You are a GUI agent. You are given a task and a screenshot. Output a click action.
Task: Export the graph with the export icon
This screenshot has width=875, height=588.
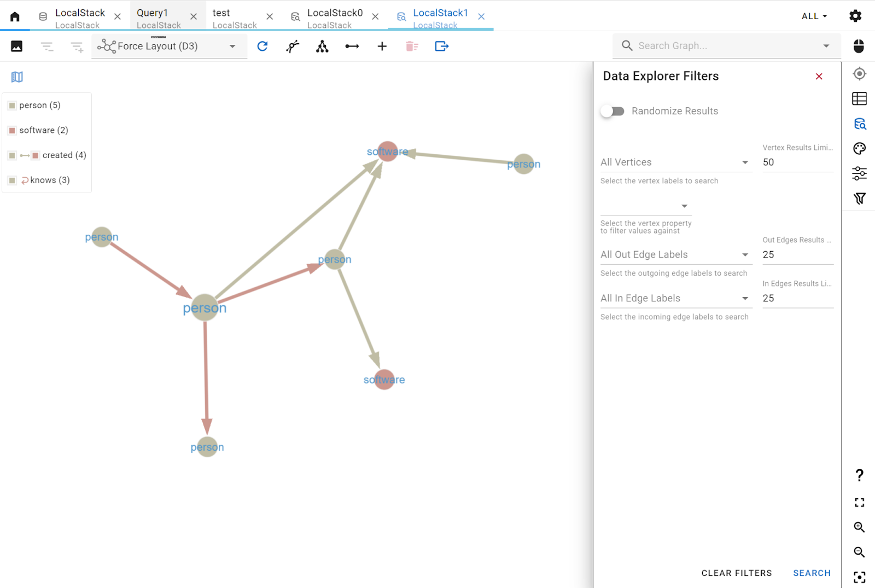coord(441,46)
